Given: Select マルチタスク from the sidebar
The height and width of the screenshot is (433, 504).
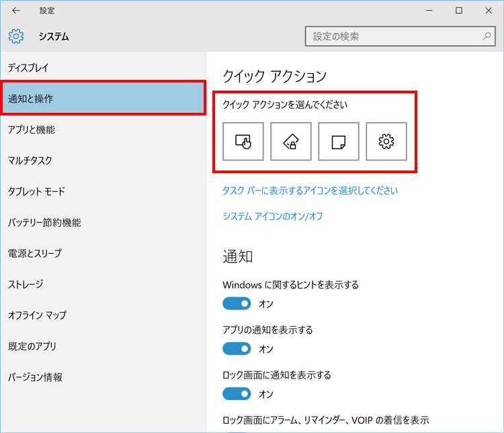Looking at the screenshot, I should pyautogui.click(x=30, y=160).
